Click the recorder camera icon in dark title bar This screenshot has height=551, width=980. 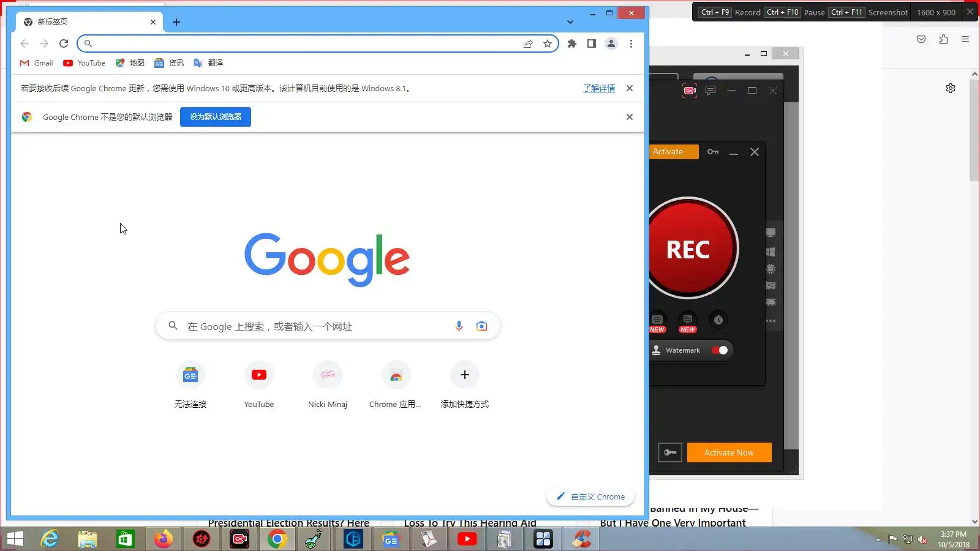point(690,91)
